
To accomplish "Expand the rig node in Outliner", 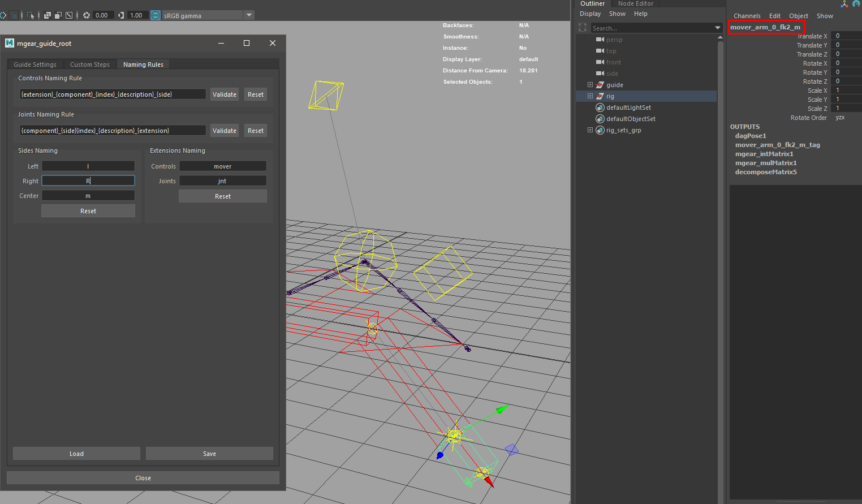I will pyautogui.click(x=590, y=96).
